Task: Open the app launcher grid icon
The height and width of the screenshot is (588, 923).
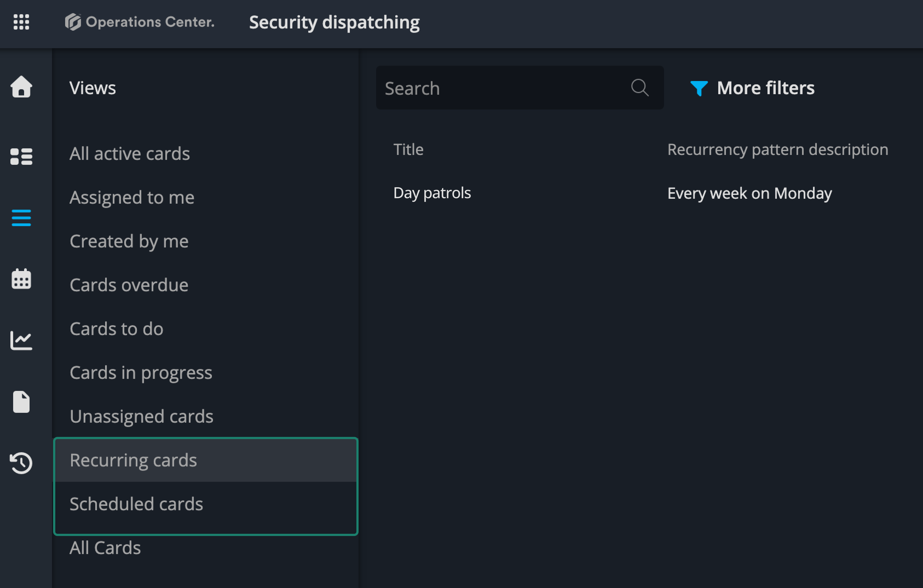Action: pos(21,22)
